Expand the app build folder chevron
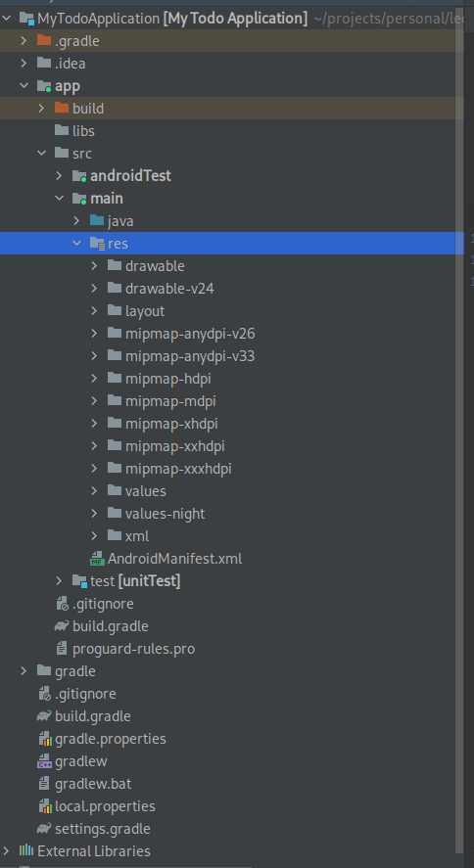 [x=41, y=109]
